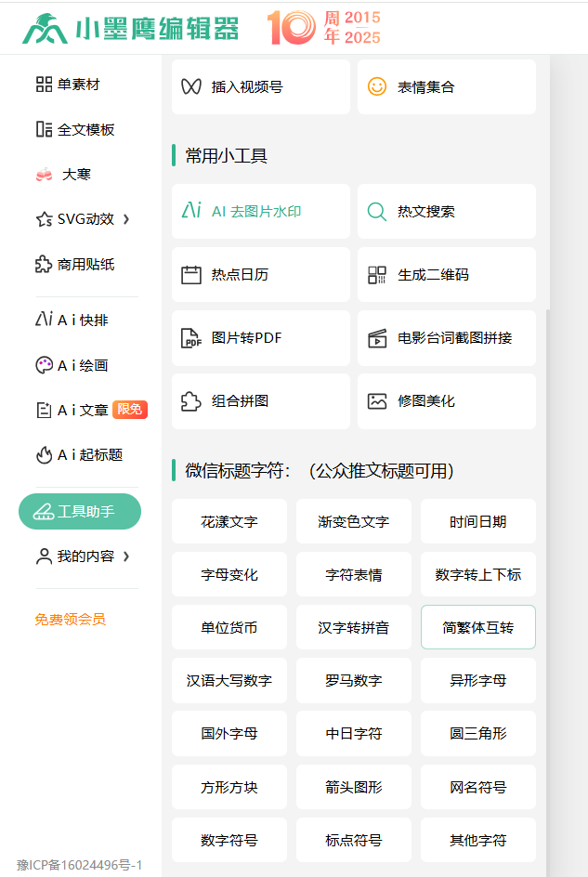This screenshot has width=588, height=877.
Task: Open the 工具助手 sidebar tab
Action: pos(80,511)
